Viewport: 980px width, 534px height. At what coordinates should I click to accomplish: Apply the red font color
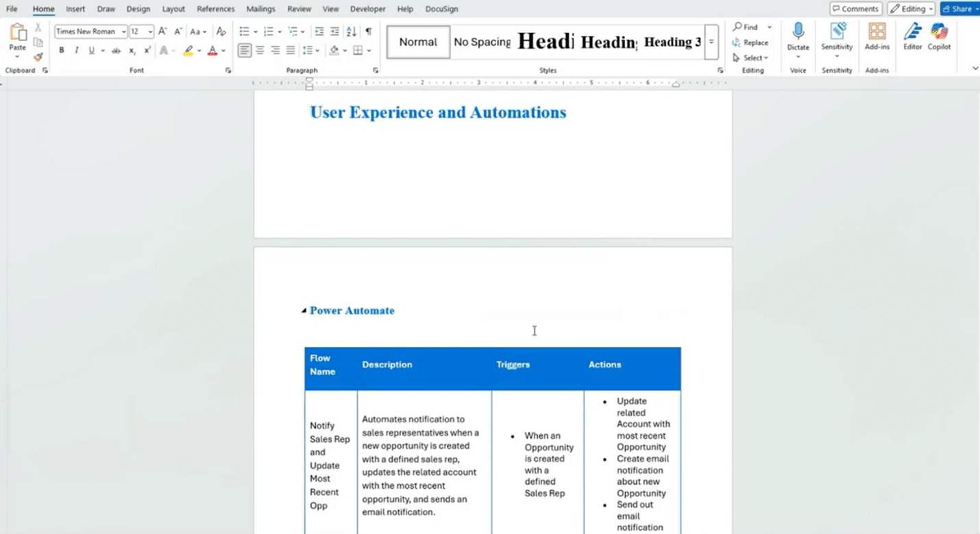point(212,51)
